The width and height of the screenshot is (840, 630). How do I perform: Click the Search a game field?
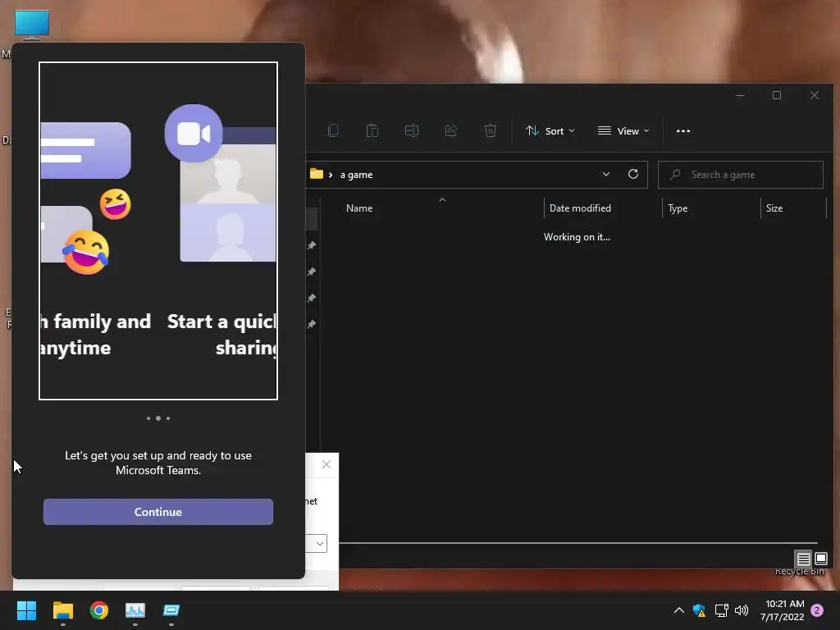click(x=741, y=175)
